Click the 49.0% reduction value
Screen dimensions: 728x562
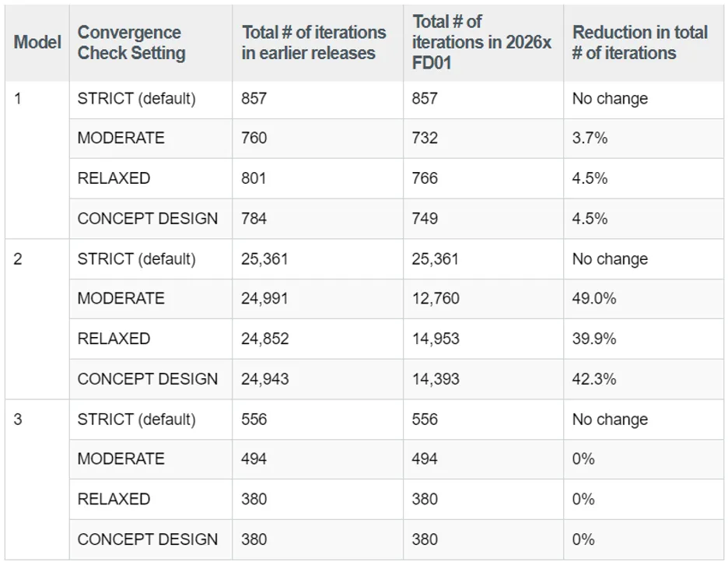(x=594, y=299)
